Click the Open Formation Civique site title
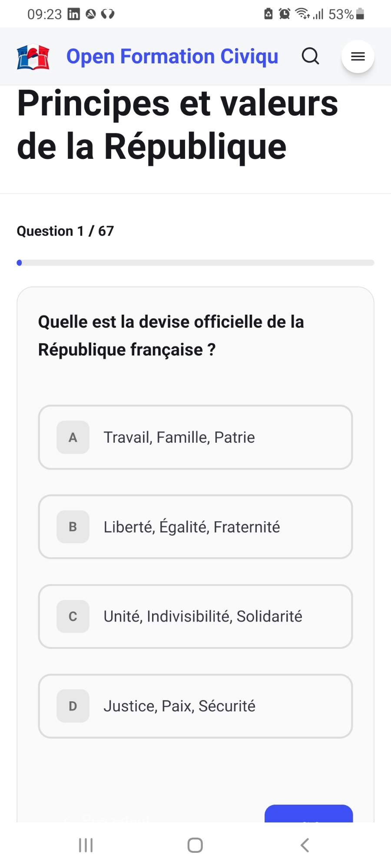The image size is (391, 868). pos(172,56)
